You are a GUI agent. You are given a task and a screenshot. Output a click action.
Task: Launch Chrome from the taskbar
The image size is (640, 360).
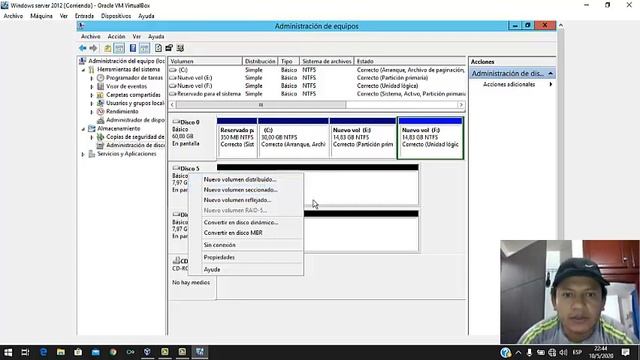click(x=113, y=352)
